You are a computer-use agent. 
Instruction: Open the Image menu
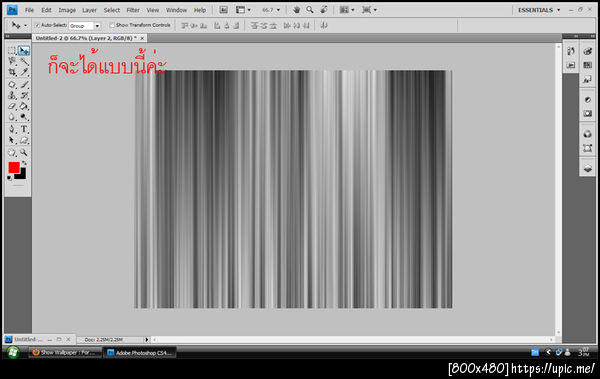[67, 10]
